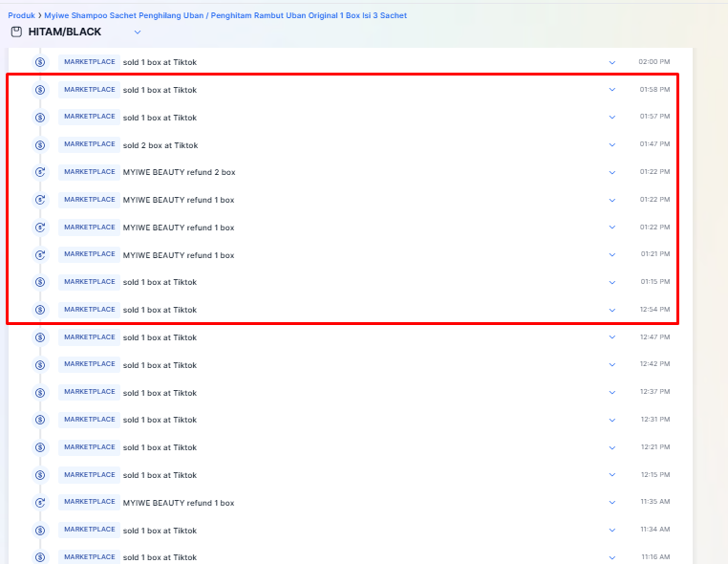Click MARKETPLACE tag on 12:54 PM row
The height and width of the screenshot is (564, 728).
click(89, 310)
